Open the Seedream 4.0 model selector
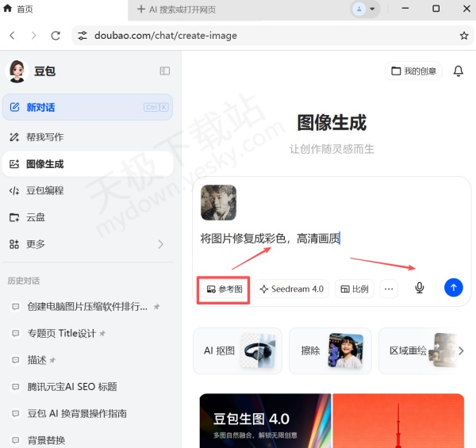 tap(291, 289)
